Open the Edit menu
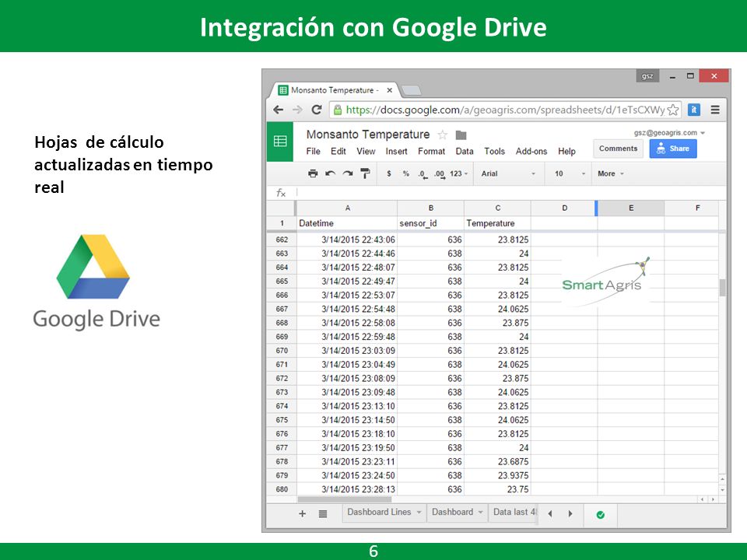747x560 pixels. click(338, 152)
